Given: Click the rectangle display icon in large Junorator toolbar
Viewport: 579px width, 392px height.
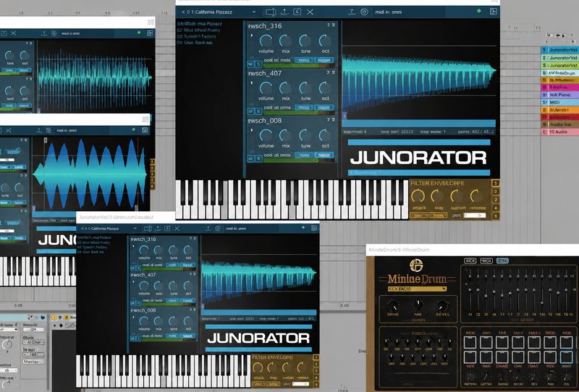Looking at the screenshot, I should (x=271, y=12).
